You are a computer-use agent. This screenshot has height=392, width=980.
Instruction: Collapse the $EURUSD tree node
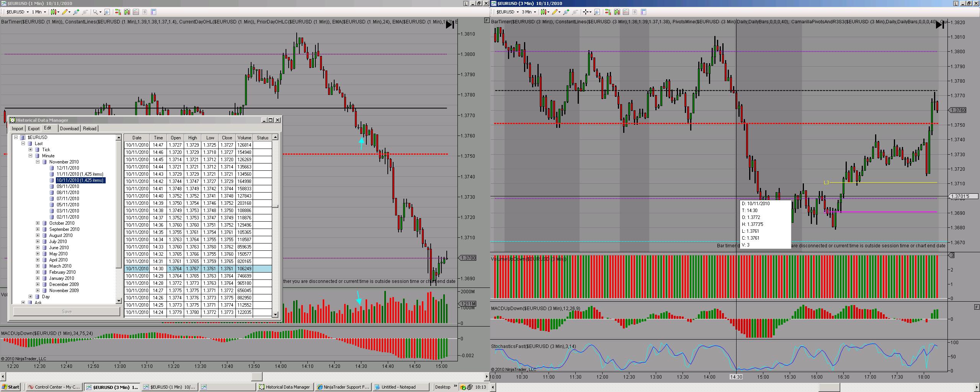pyautogui.click(x=16, y=137)
